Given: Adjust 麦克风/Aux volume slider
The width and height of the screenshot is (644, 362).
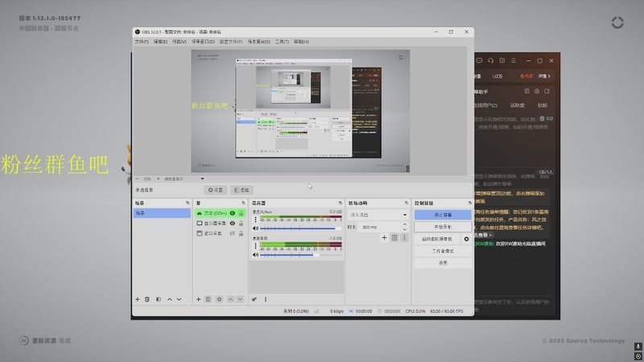Looking at the screenshot, I should tap(300, 228).
